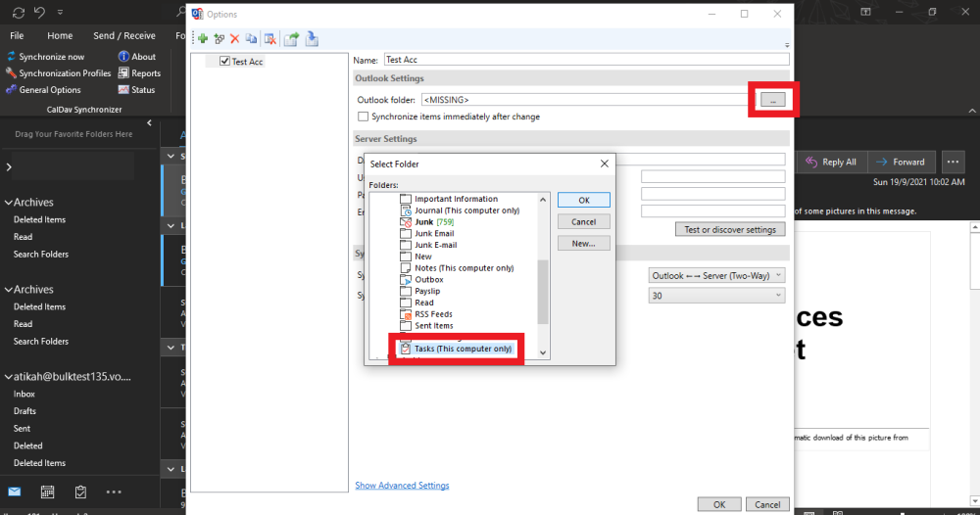980x515 pixels.
Task: Open the dropdown showing value 30
Action: click(x=716, y=295)
